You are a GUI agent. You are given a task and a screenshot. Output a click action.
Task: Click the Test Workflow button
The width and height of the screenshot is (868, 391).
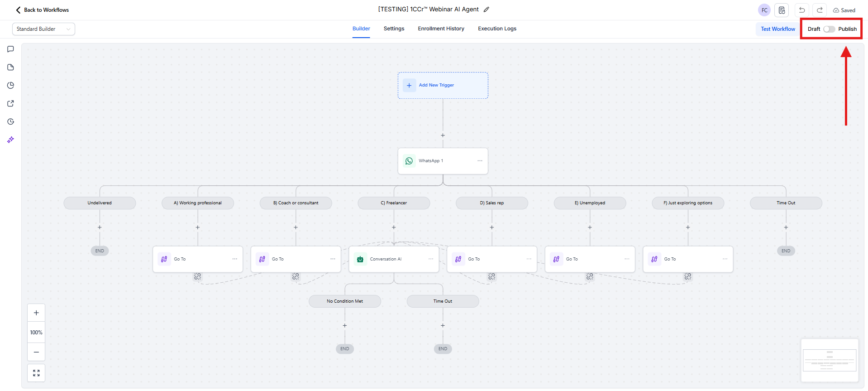[777, 29]
